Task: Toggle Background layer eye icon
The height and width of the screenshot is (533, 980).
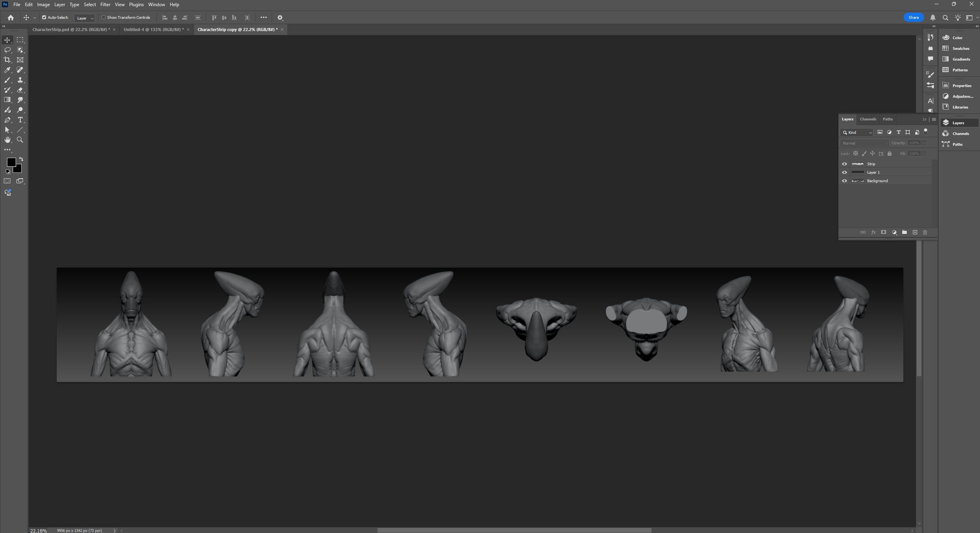Action: (x=844, y=181)
